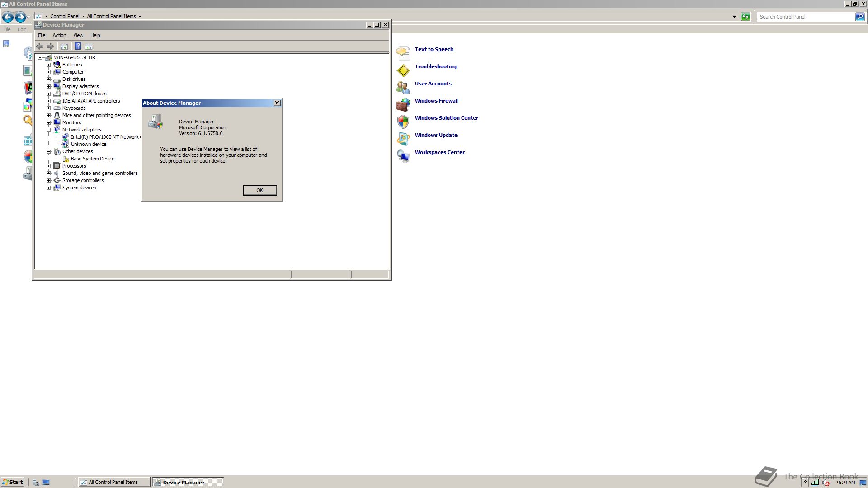
Task: Click the search magnifier icon in Control Panel
Action: click(859, 17)
